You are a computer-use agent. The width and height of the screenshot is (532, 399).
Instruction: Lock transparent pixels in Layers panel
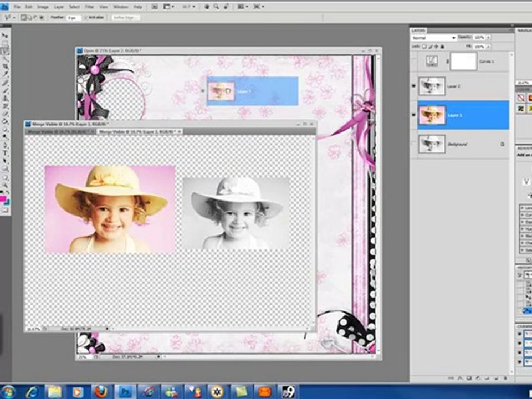coord(425,47)
